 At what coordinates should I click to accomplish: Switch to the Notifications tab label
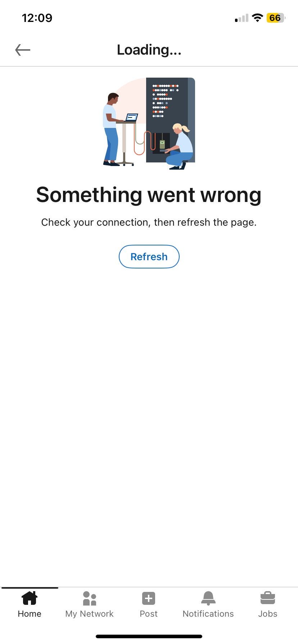pyautogui.click(x=208, y=614)
